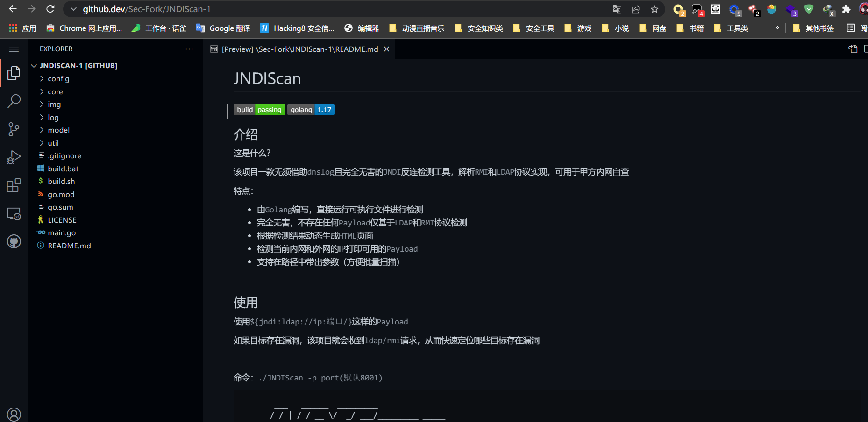Open the site info dropdown chevron
868x422 pixels.
(x=73, y=9)
